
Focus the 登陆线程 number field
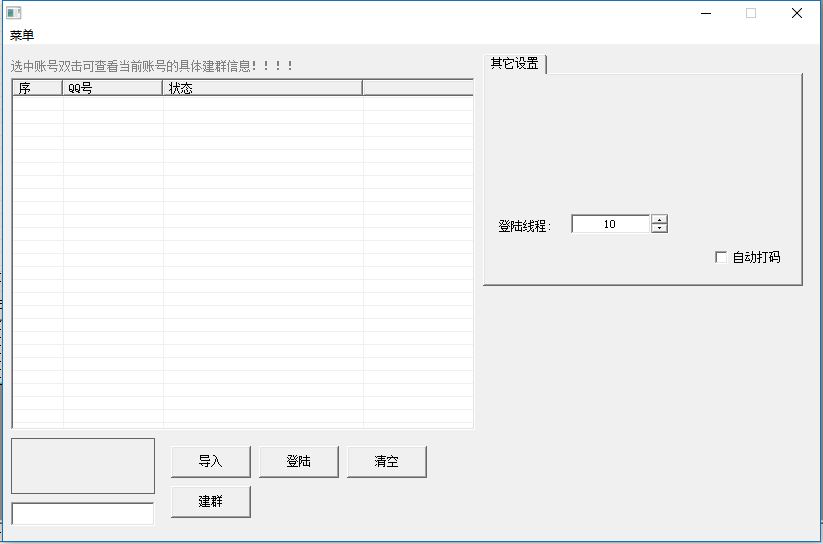(610, 224)
